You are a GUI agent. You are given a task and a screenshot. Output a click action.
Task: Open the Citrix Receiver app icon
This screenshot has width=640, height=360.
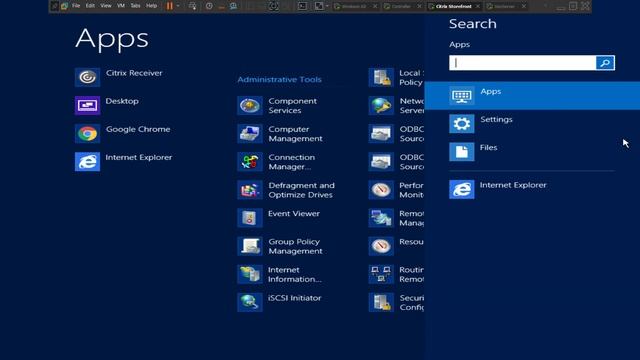coord(87,77)
